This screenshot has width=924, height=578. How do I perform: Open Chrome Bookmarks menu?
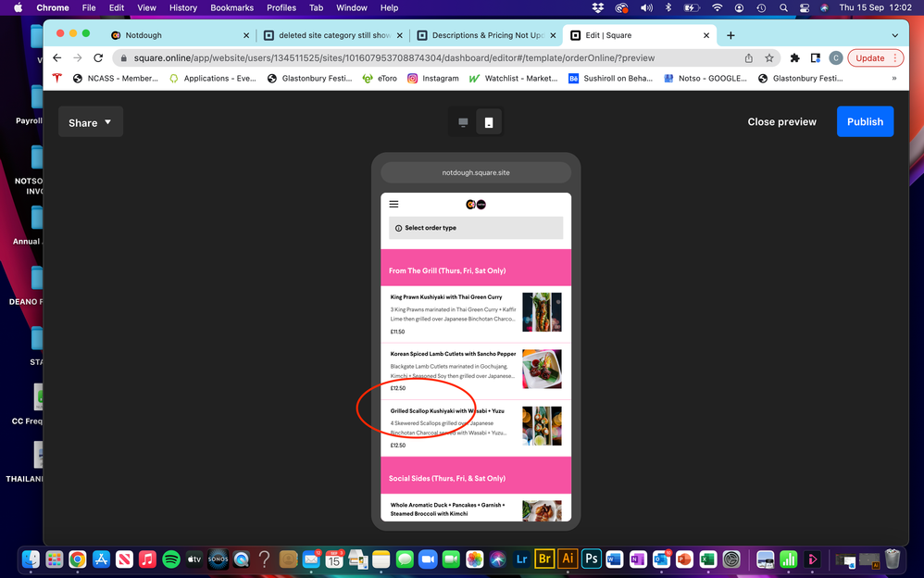231,7
